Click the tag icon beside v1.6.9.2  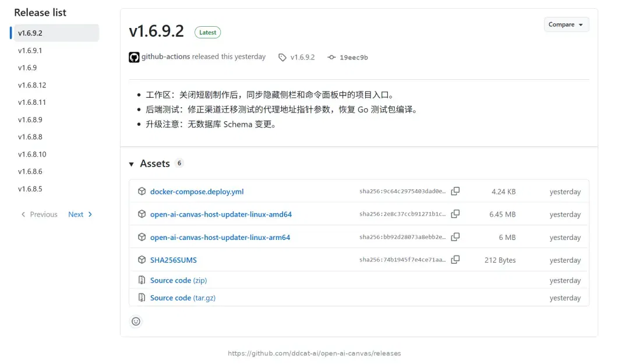pyautogui.click(x=282, y=58)
